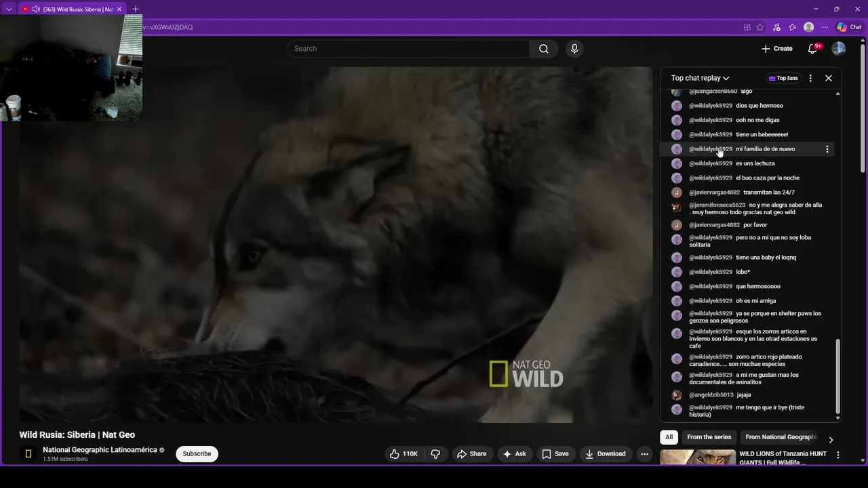
Task: Focus the YouTube Search field
Action: click(409, 49)
